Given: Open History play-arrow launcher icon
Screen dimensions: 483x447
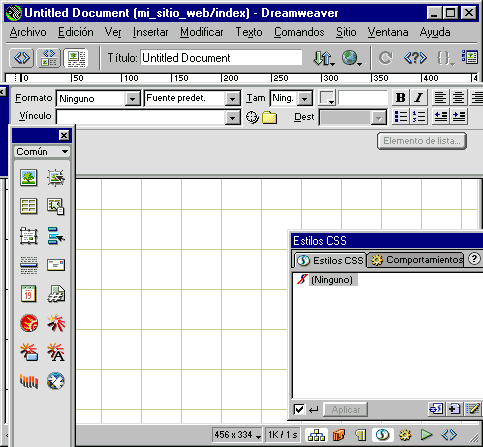Looking at the screenshot, I should 426,435.
